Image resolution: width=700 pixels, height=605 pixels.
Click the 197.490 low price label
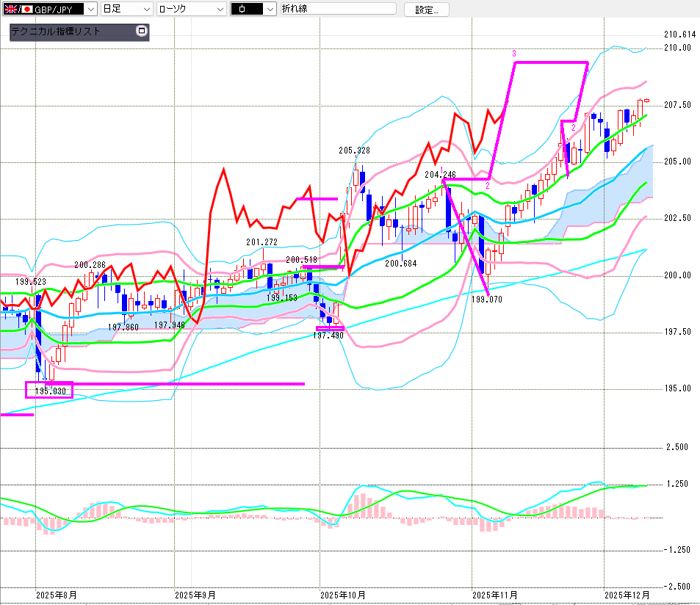[x=328, y=335]
